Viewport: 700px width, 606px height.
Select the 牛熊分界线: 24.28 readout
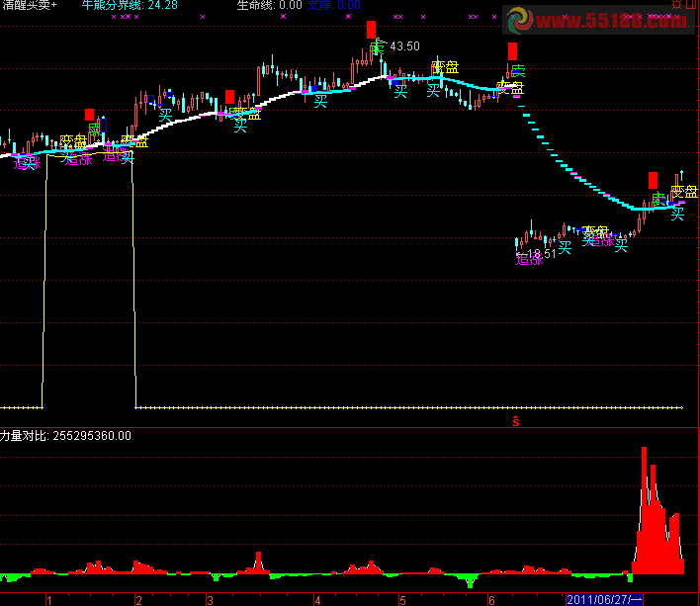click(130, 5)
